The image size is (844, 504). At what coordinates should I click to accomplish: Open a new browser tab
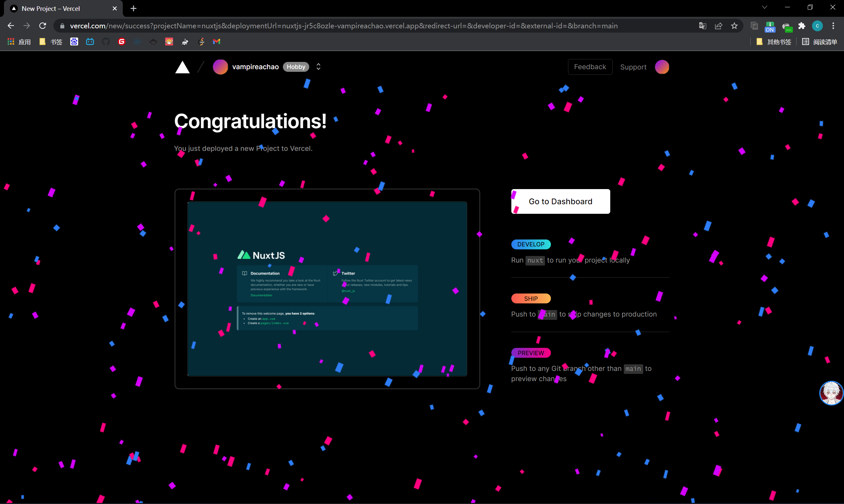[x=134, y=9]
